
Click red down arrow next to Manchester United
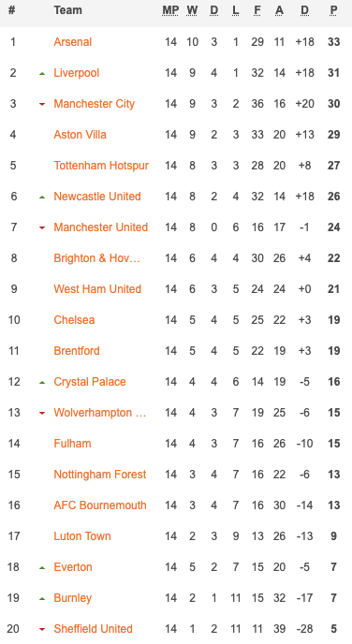click(42, 228)
